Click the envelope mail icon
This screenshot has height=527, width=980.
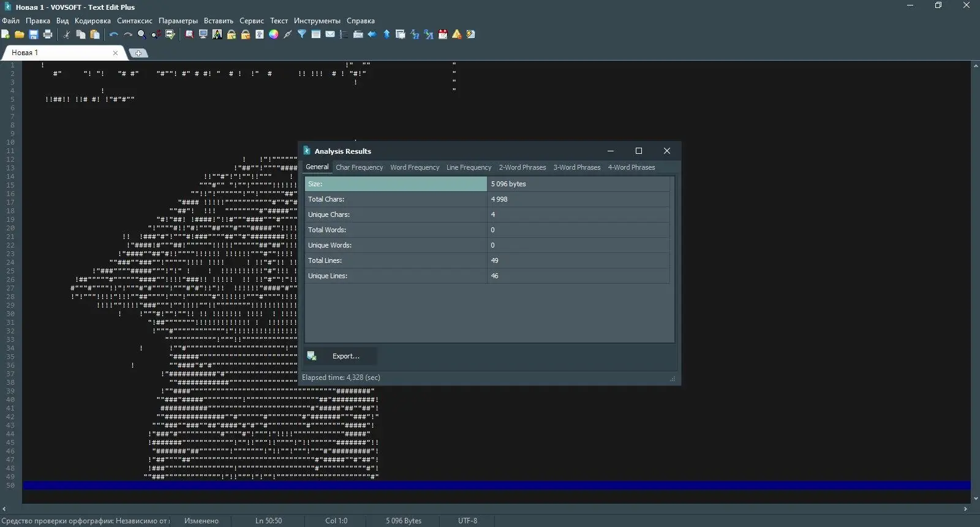pyautogui.click(x=330, y=35)
